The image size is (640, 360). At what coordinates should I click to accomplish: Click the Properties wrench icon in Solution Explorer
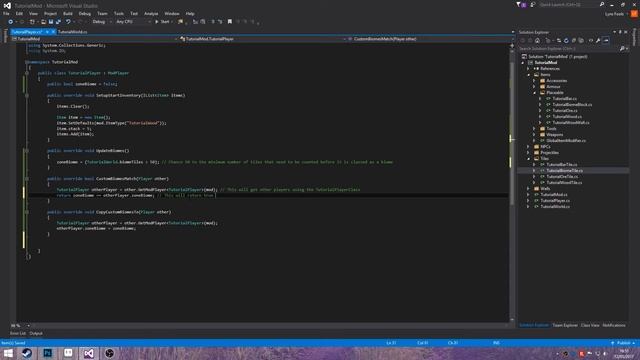tap(598, 40)
